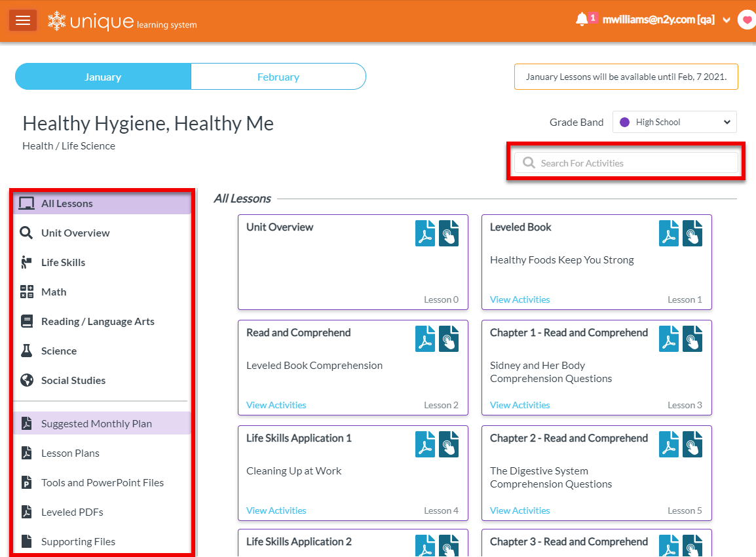
Task: View Activities for Lesson 2 Read and Comprehend
Action: [276, 405]
